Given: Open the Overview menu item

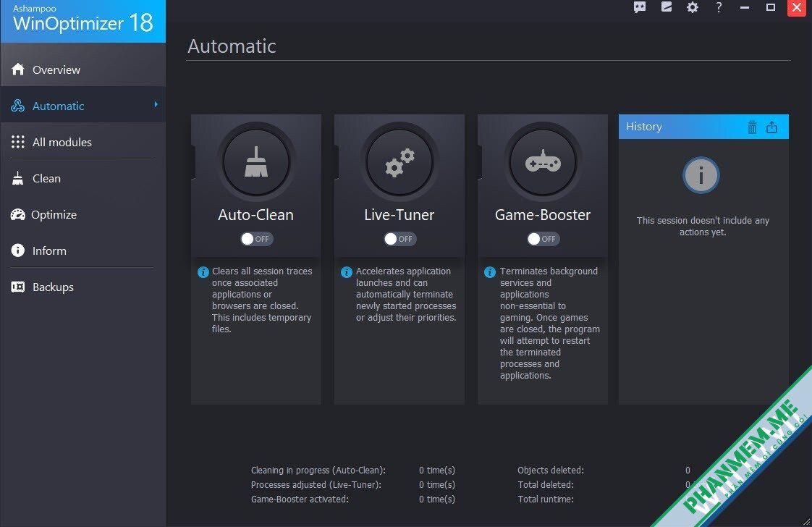Looking at the screenshot, I should click(x=83, y=69).
